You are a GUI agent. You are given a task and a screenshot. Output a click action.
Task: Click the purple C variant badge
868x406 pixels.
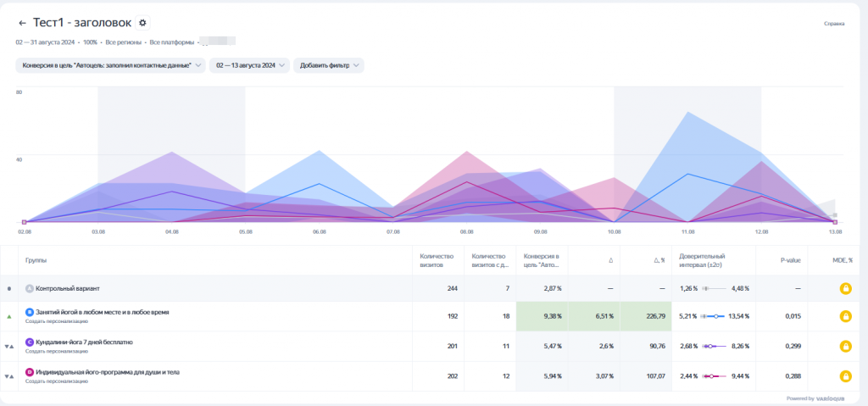[30, 342]
